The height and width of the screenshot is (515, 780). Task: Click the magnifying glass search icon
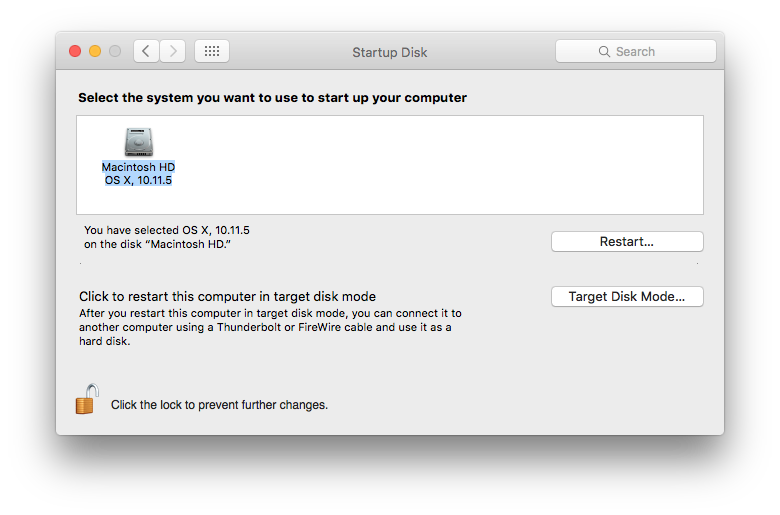click(604, 52)
